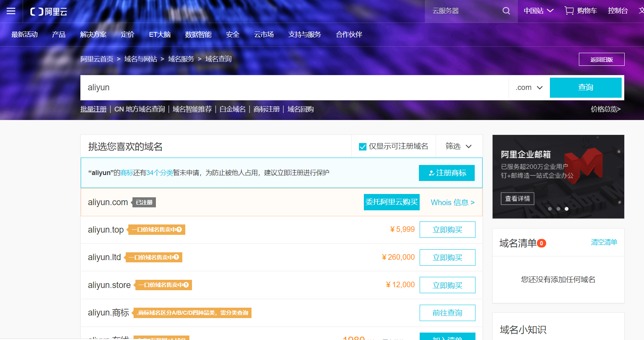The image size is (644, 340).
Task: Click the 查询 search button
Action: point(586,88)
